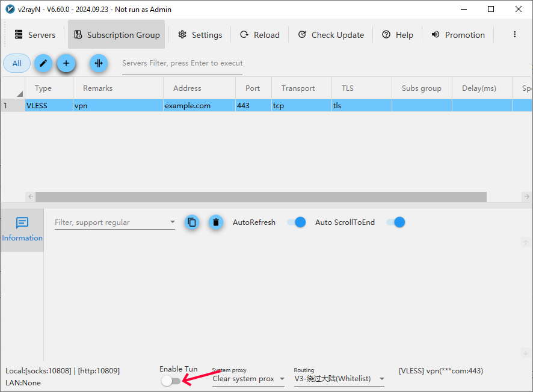Focus the Servers Filter input field
The height and width of the screenshot is (392, 533).
click(x=182, y=63)
